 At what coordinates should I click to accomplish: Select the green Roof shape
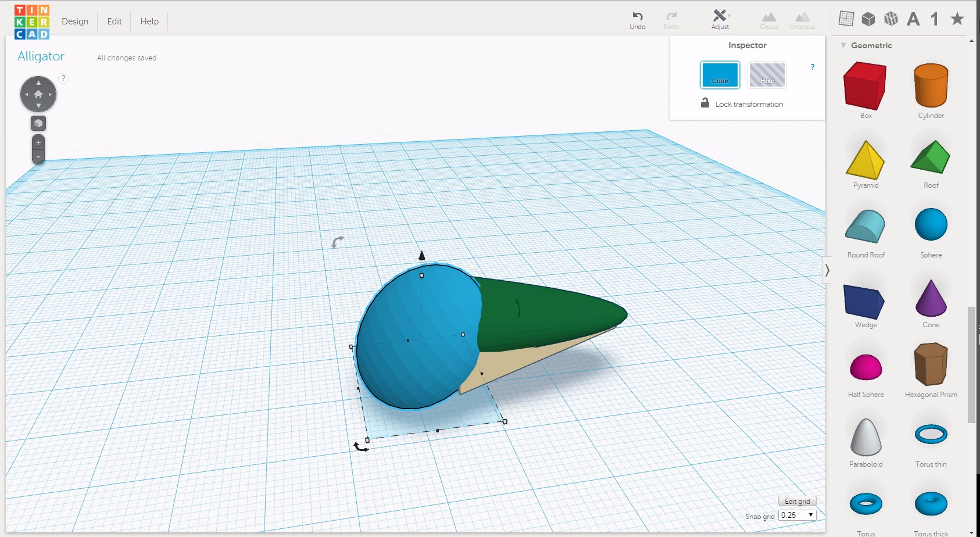pos(931,157)
